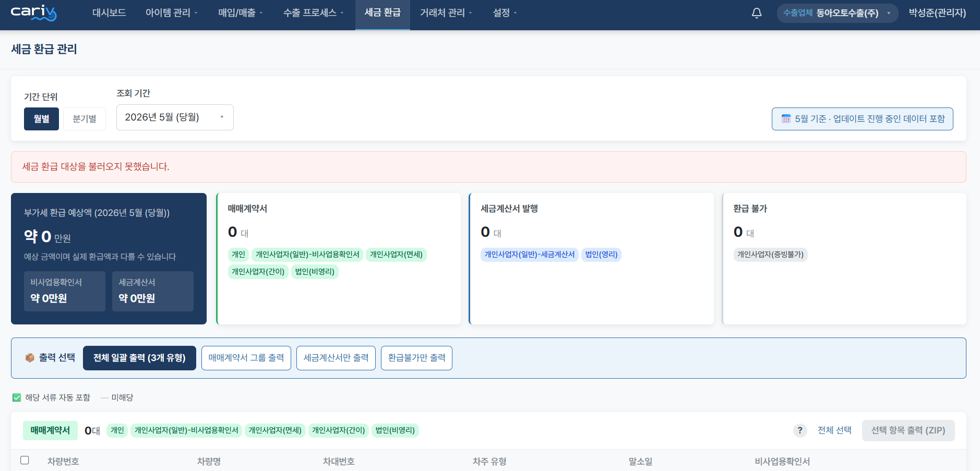The height and width of the screenshot is (471, 980).
Task: Click the 매매계약서 summary card
Action: (339, 259)
